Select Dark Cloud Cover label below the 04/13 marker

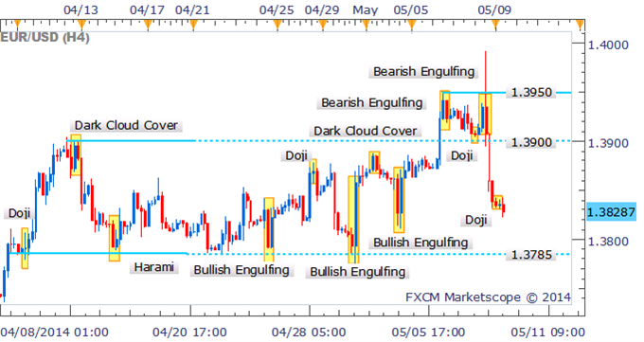pos(126,125)
